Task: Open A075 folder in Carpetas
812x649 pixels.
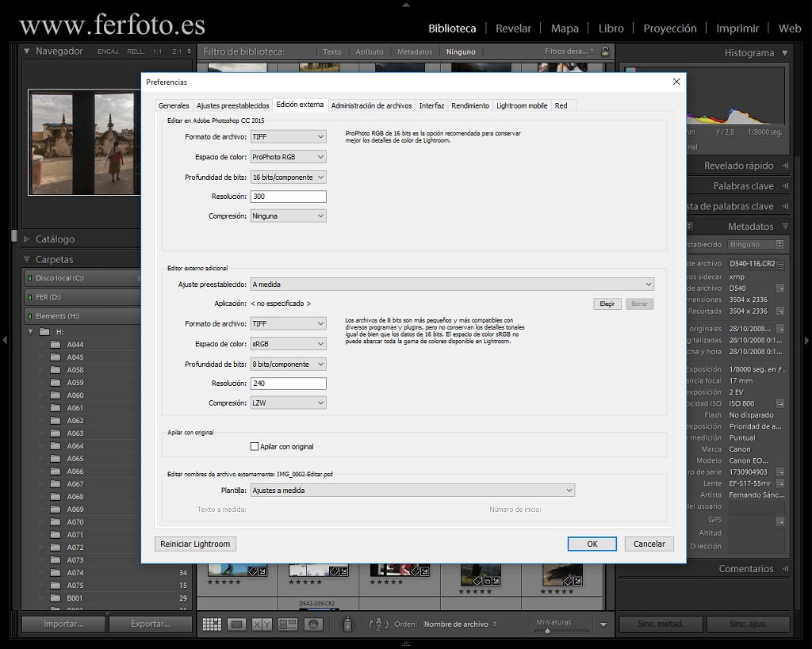Action: coord(75,586)
